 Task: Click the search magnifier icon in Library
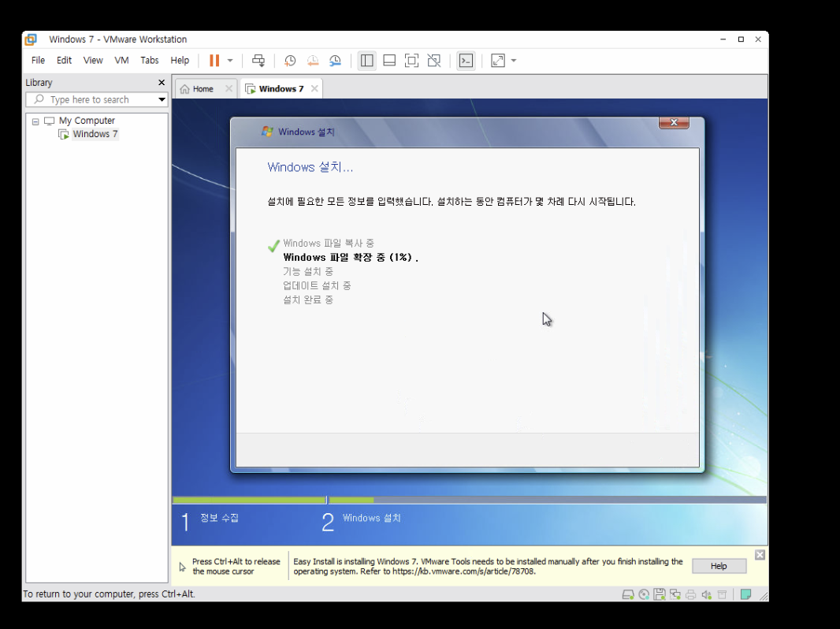click(39, 99)
